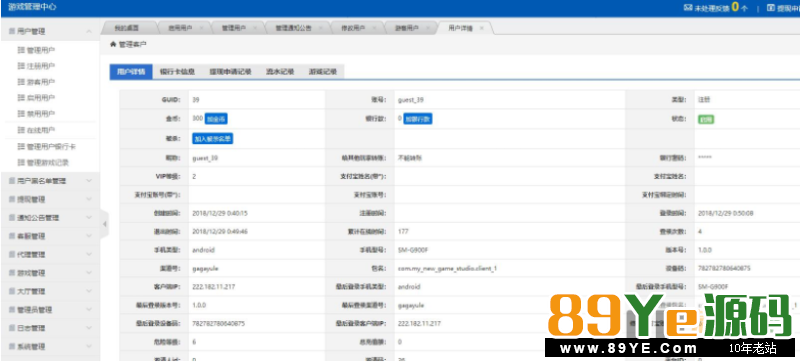Open 禁用用户 in the sidebar
This screenshot has width=800, height=362.
pos(41,114)
